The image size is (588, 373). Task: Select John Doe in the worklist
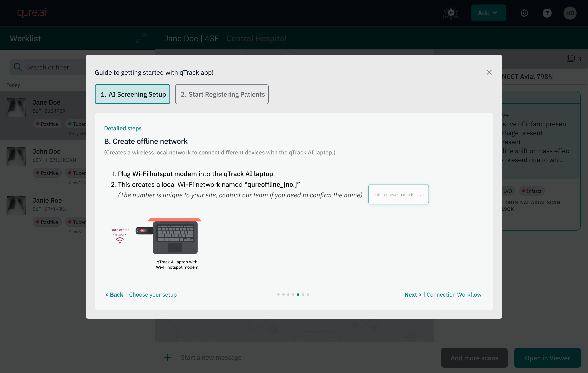[x=43, y=164]
